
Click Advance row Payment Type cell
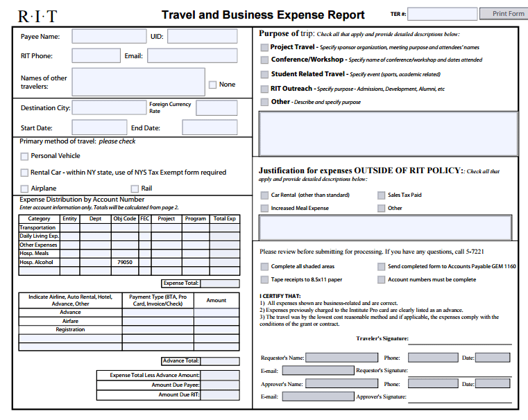click(x=158, y=313)
